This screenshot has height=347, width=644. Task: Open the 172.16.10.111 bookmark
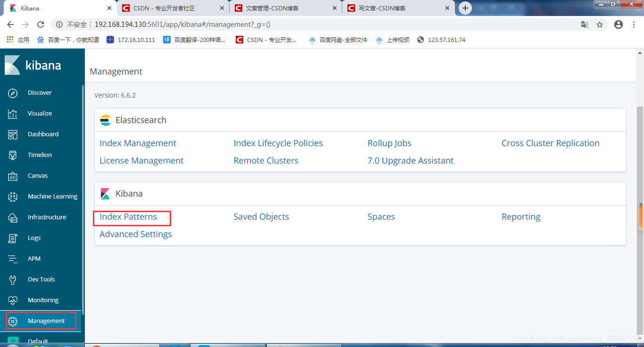pyautogui.click(x=131, y=40)
